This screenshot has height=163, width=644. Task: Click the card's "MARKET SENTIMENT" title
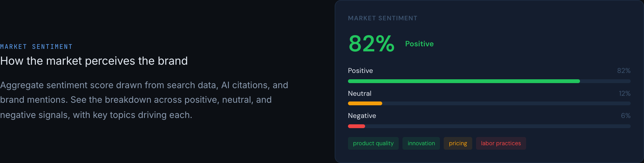click(x=383, y=18)
